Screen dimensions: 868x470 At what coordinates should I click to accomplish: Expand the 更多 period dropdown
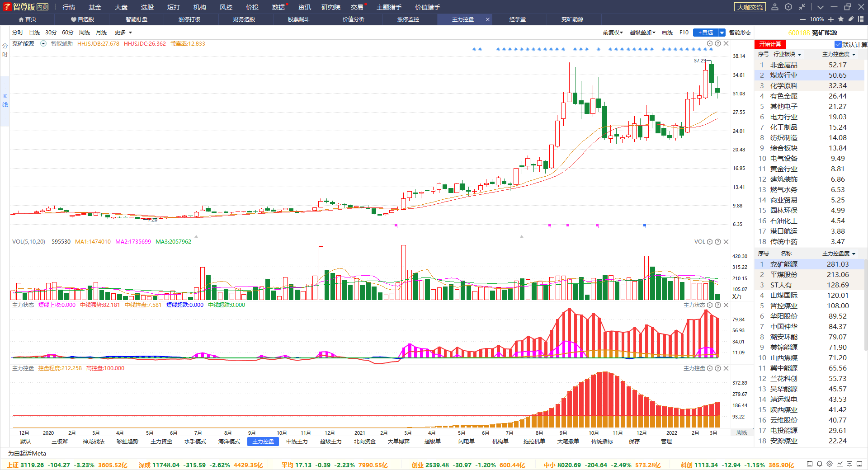coord(123,33)
